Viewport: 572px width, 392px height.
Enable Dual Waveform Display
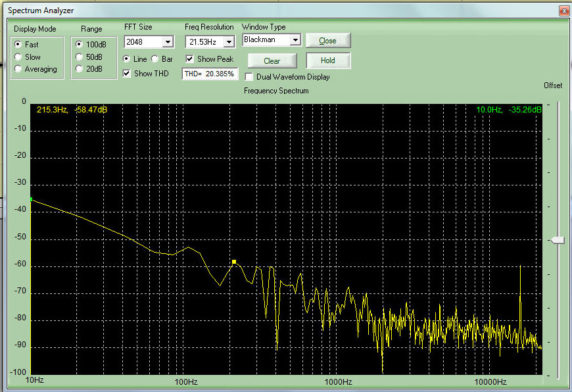point(249,77)
